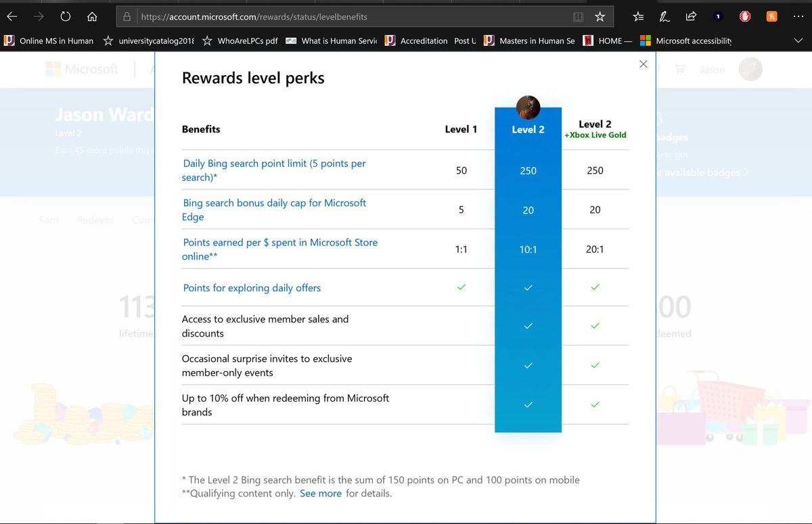The width and height of the screenshot is (812, 524).
Task: Add notes with pen icon
Action: [x=665, y=16]
